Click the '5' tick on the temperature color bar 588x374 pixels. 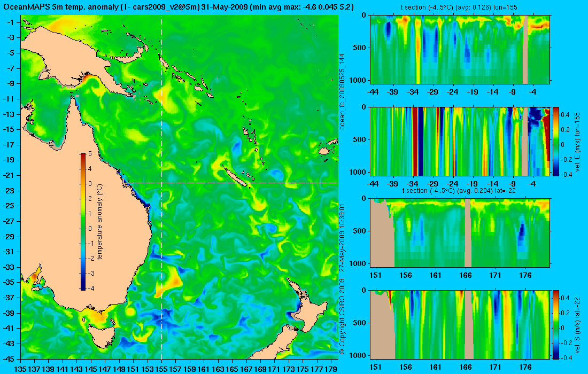pyautogui.click(x=90, y=154)
